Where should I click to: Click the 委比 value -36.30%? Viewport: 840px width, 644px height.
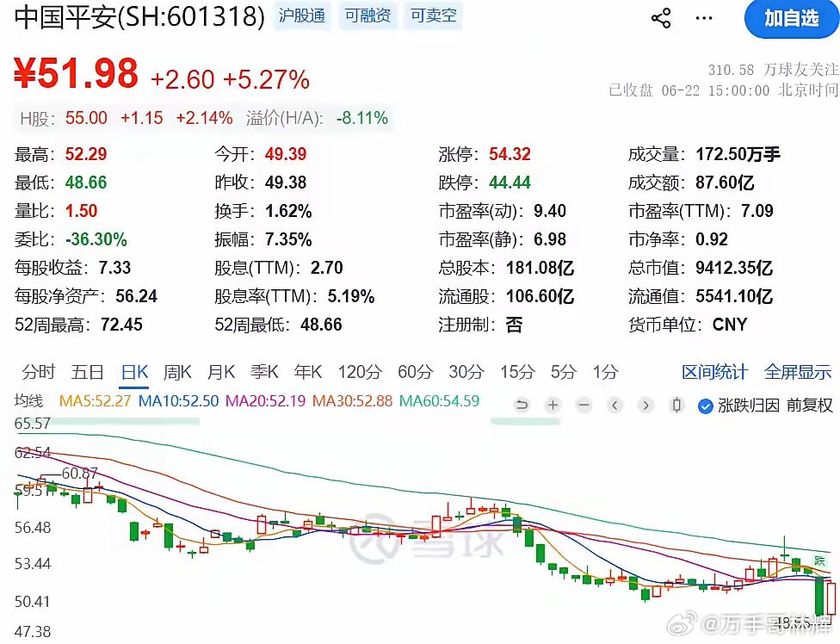(96, 239)
